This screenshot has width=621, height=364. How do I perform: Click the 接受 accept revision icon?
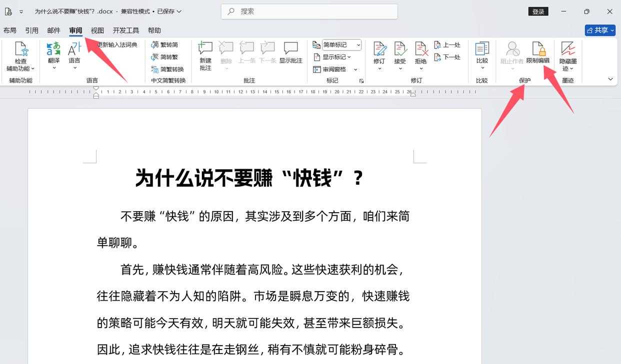(x=400, y=55)
